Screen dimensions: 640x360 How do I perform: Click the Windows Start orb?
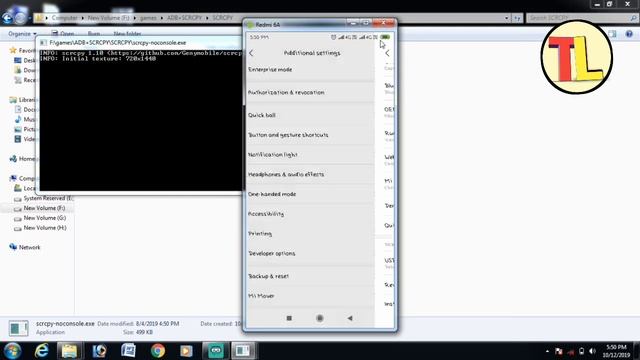pyautogui.click(x=12, y=351)
